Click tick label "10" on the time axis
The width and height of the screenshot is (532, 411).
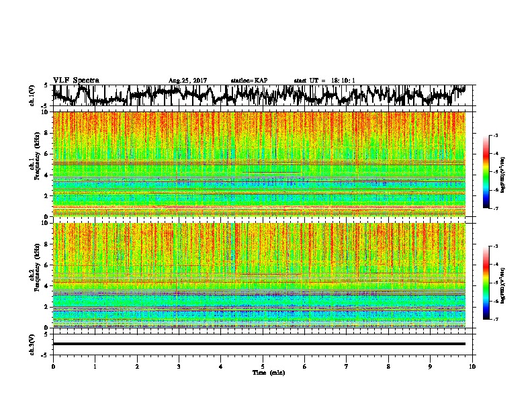tap(472, 367)
